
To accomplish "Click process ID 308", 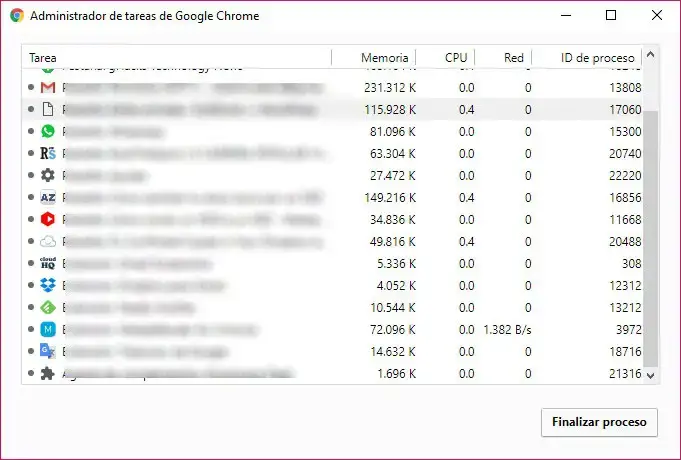I will [x=631, y=264].
